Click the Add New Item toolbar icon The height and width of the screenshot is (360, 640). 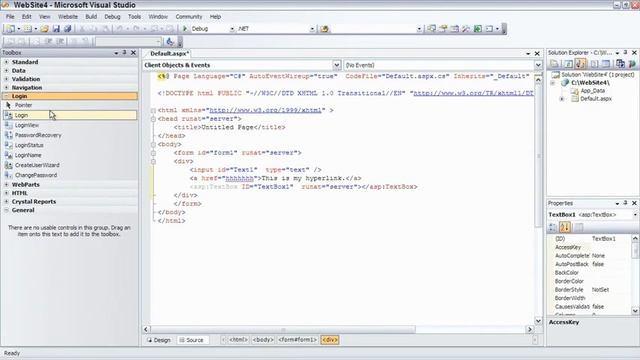[27, 29]
